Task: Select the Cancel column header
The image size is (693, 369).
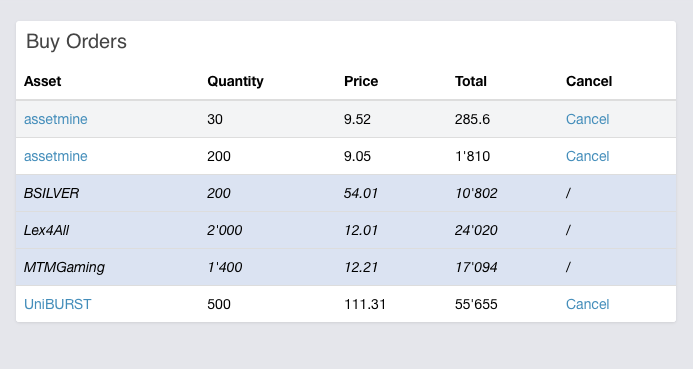Action: point(589,81)
